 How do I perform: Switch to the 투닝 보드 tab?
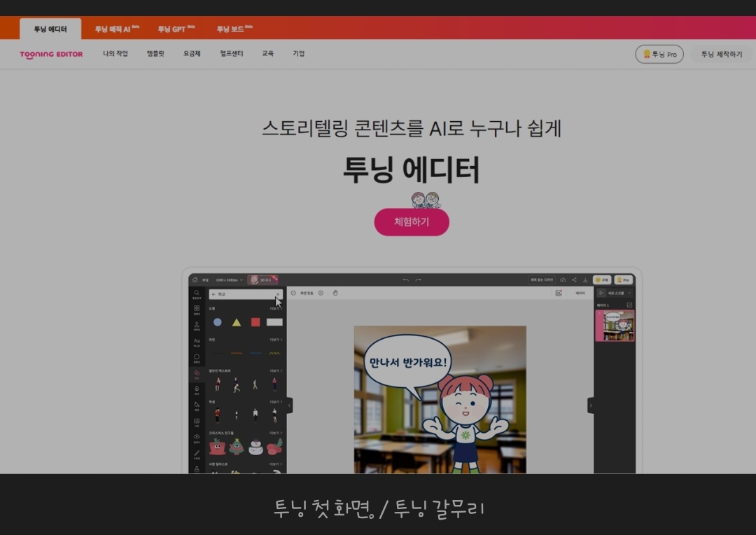[x=234, y=29]
